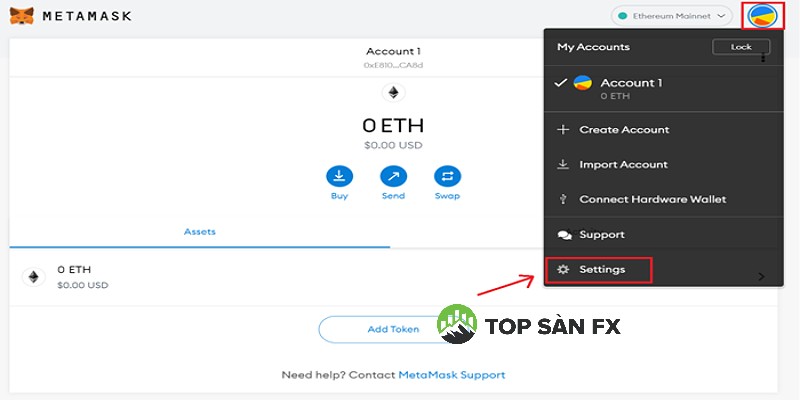The image size is (800, 400).
Task: Click the Account 1 heading on main page
Action: (393, 52)
